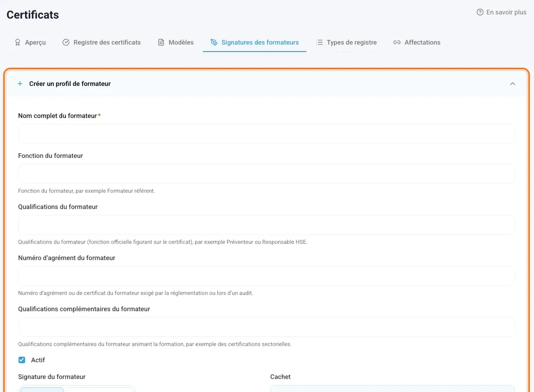Viewport: 534px width, 392px height.
Task: Collapse the Créer un profil de formateur panel
Action: (x=513, y=84)
